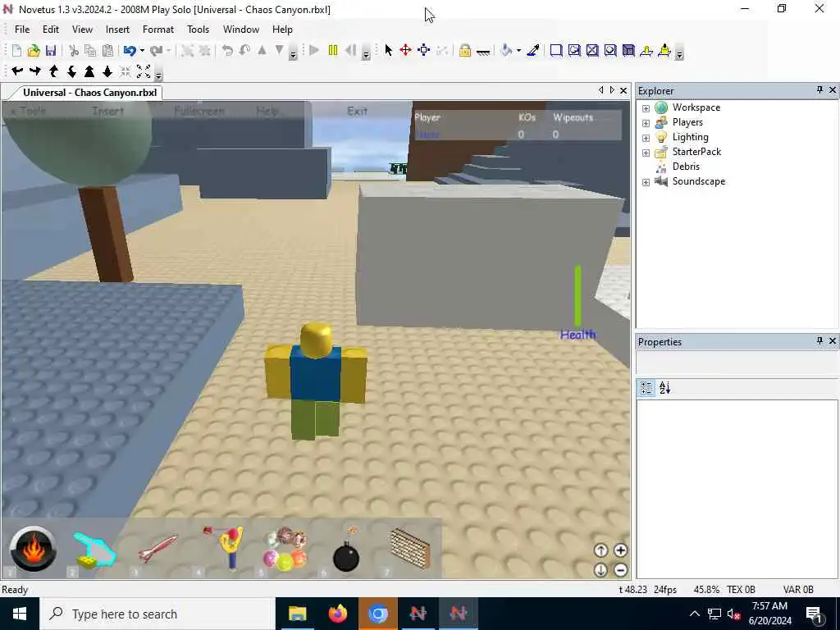Click the Paste clipboard icon
840x630 pixels.
pyautogui.click(x=107, y=50)
